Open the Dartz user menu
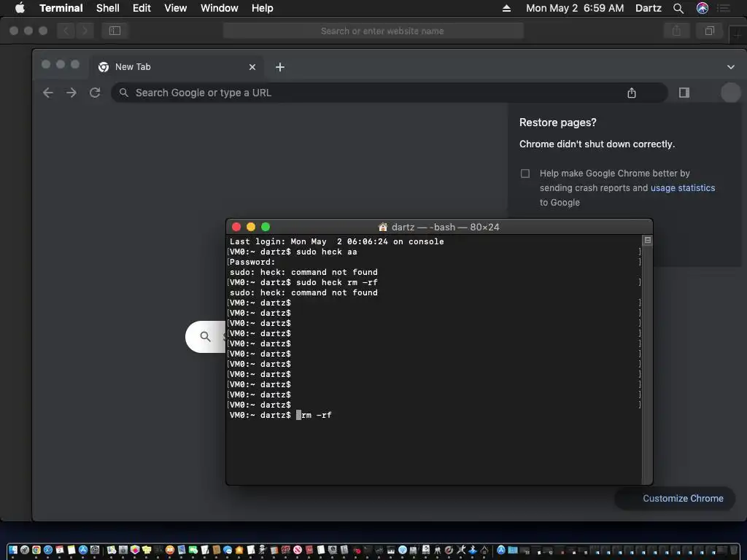 pyautogui.click(x=649, y=8)
